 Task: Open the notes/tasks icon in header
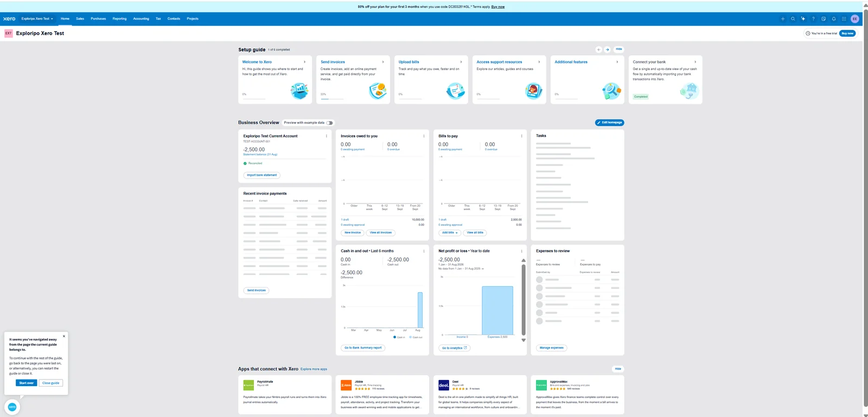coord(824,18)
